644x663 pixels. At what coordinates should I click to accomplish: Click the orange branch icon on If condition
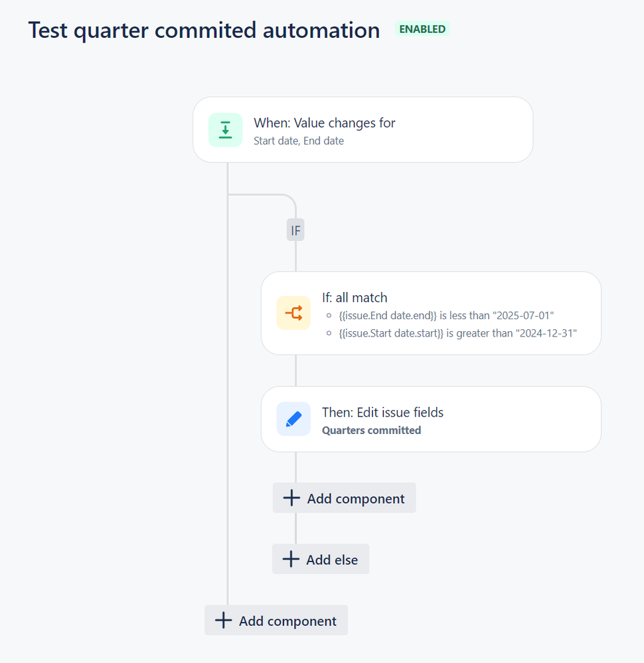tap(293, 313)
